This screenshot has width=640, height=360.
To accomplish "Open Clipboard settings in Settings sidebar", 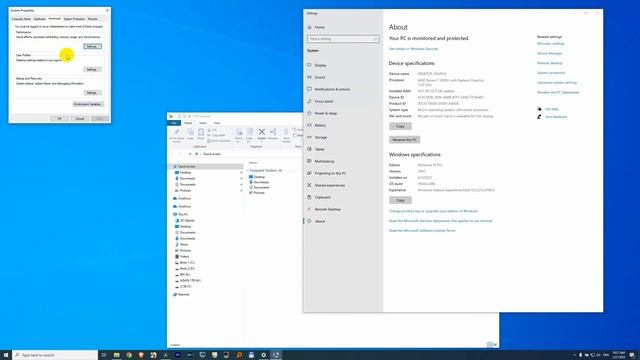I will tap(322, 197).
